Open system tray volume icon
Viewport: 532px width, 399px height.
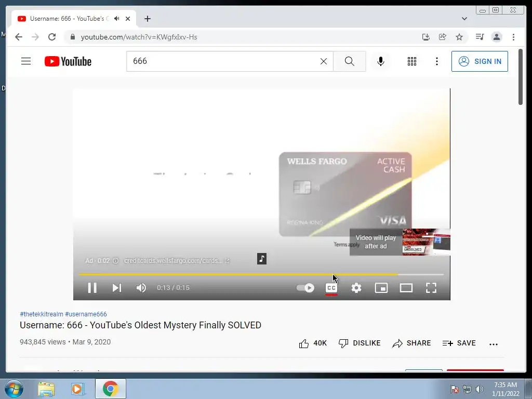[x=479, y=389]
